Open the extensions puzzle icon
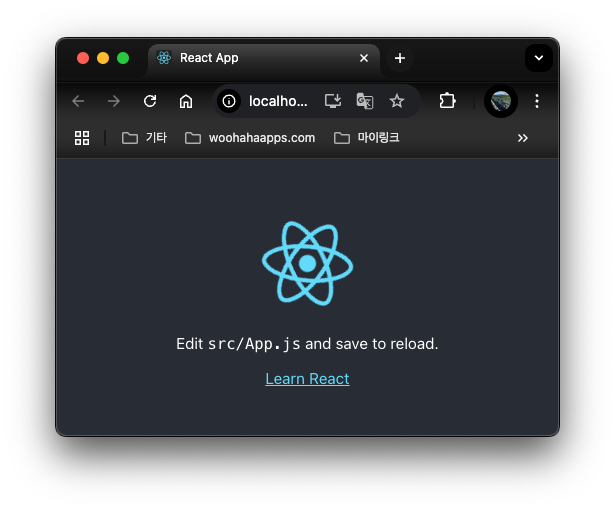 tap(447, 101)
